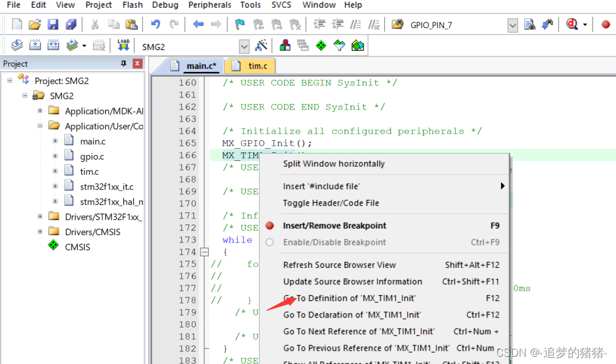The width and height of the screenshot is (616, 364).
Task: Open the GPIO_PIN_7 find dropdown
Action: [513, 25]
